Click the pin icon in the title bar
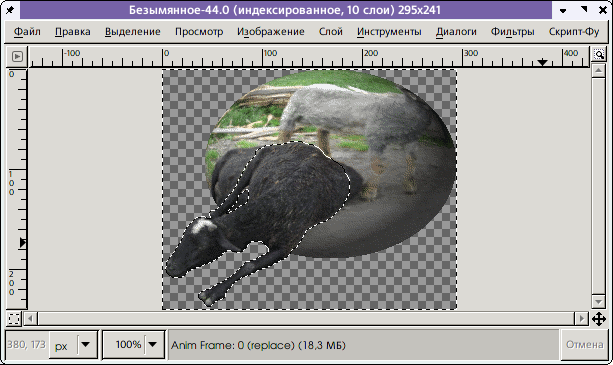 click(x=10, y=10)
